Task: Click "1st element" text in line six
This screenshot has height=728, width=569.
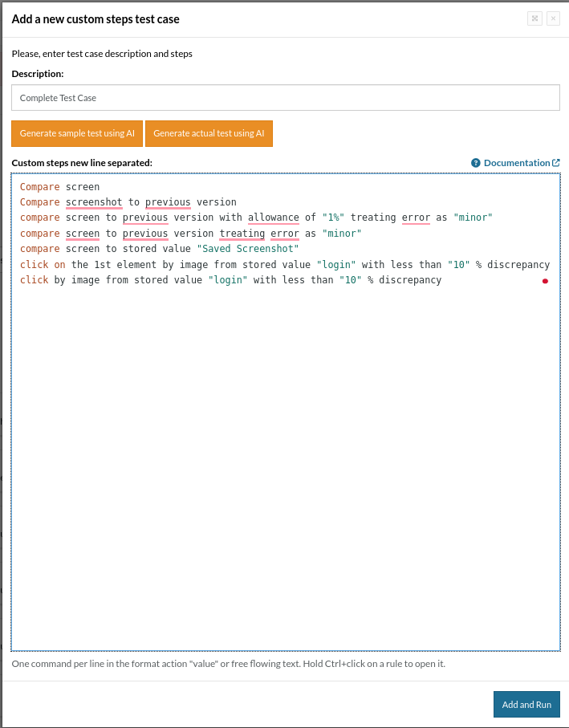Action: pyautogui.click(x=125, y=265)
